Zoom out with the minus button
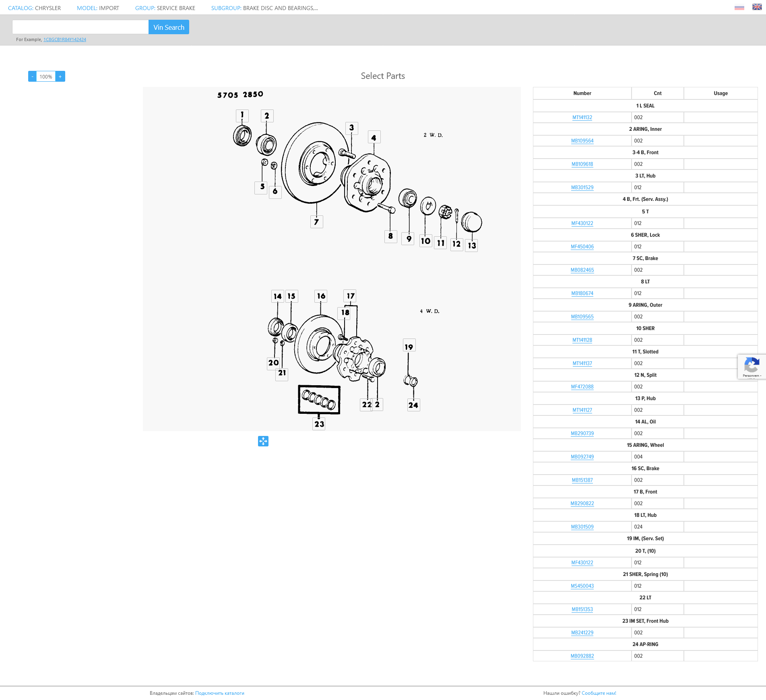Viewport: 766px width, 700px height. point(32,76)
